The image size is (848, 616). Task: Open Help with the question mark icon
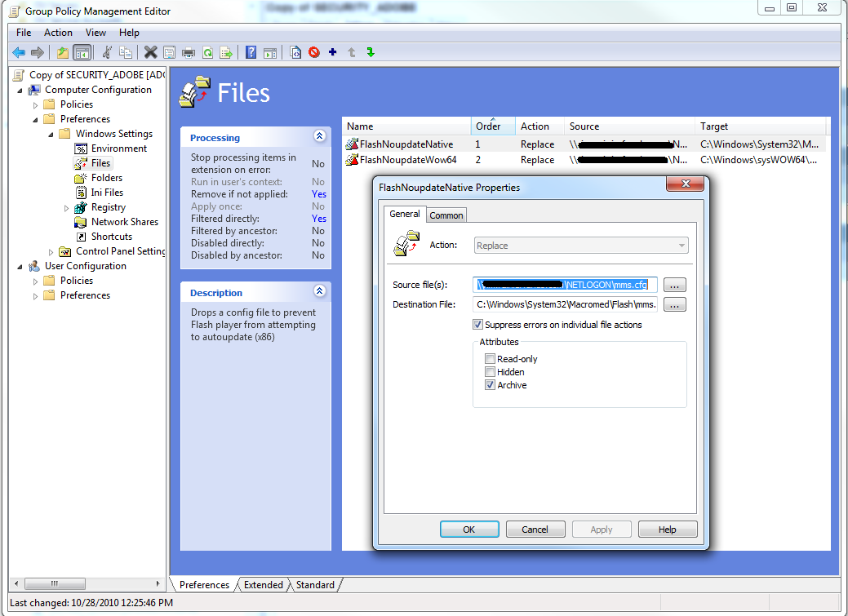pyautogui.click(x=251, y=52)
